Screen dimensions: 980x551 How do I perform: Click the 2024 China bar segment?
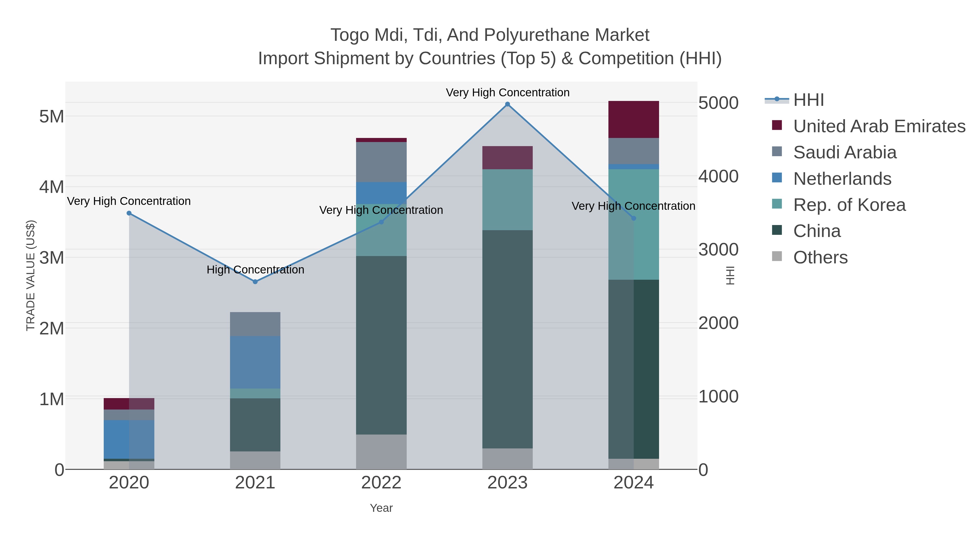tap(634, 369)
